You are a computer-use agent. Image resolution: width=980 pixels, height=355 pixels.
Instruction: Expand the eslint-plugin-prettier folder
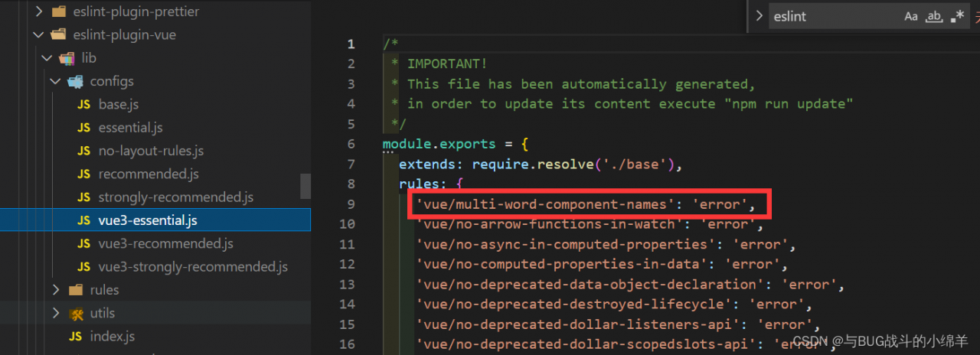click(x=38, y=11)
